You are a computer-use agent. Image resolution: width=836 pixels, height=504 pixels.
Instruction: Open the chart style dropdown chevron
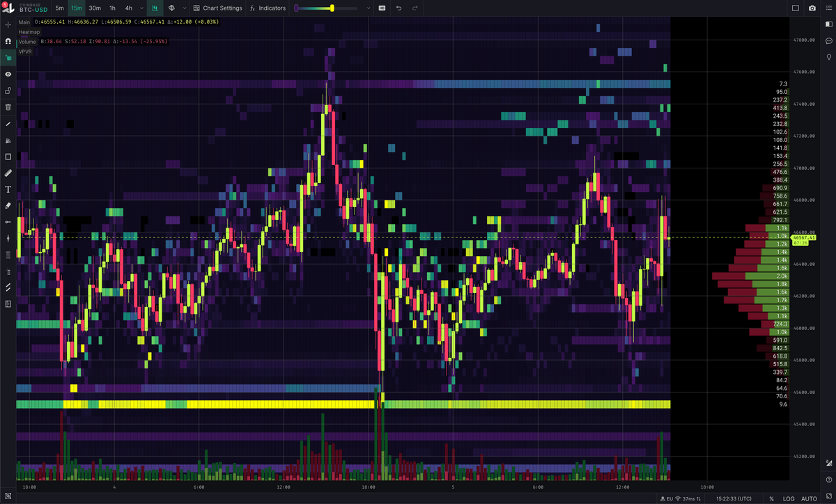point(184,8)
